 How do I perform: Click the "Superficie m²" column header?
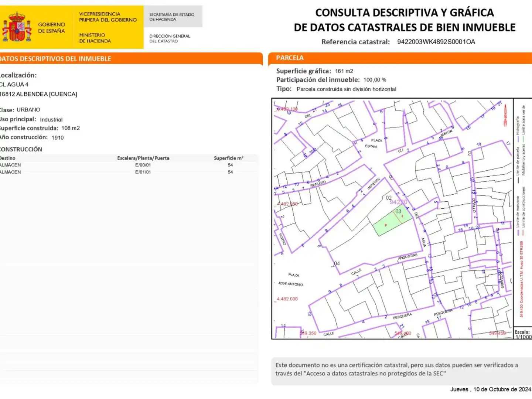pyautogui.click(x=229, y=158)
